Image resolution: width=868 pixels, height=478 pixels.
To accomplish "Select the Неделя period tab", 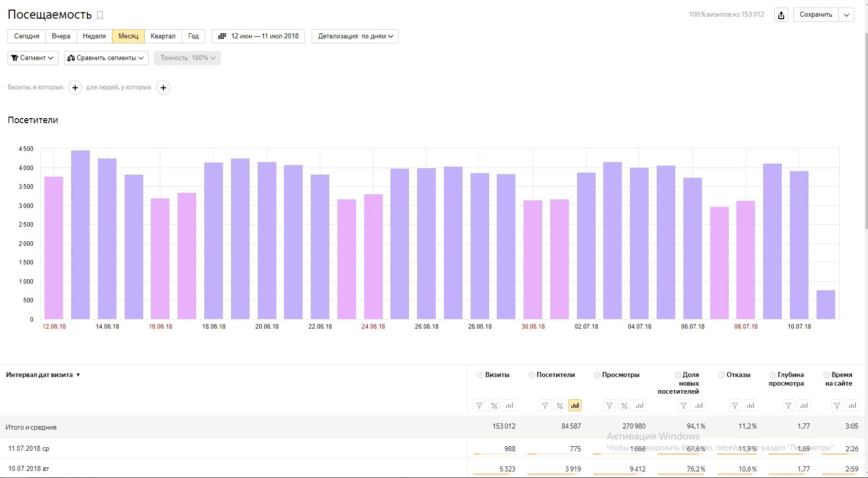I will [x=94, y=36].
